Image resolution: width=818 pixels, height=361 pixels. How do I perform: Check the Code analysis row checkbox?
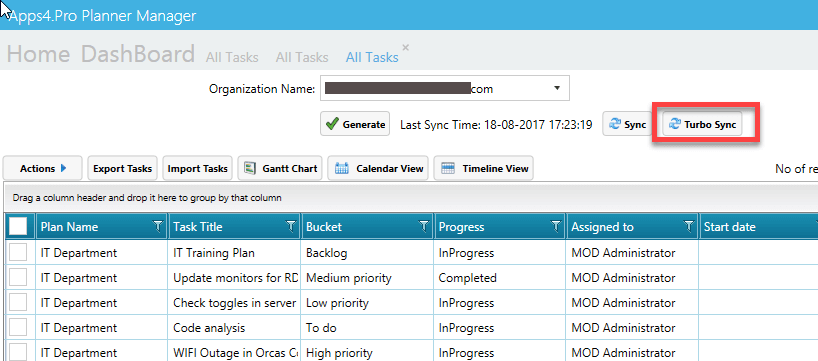click(18, 328)
